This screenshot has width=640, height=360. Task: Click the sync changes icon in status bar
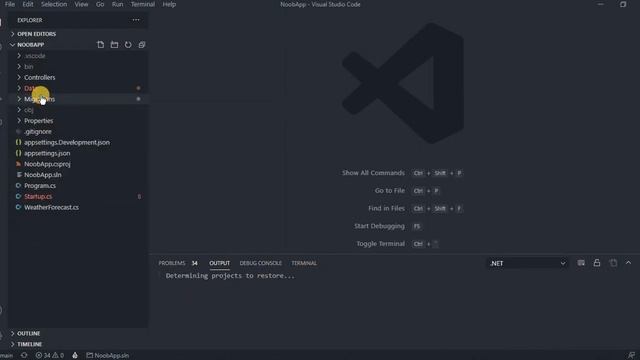coord(24,356)
